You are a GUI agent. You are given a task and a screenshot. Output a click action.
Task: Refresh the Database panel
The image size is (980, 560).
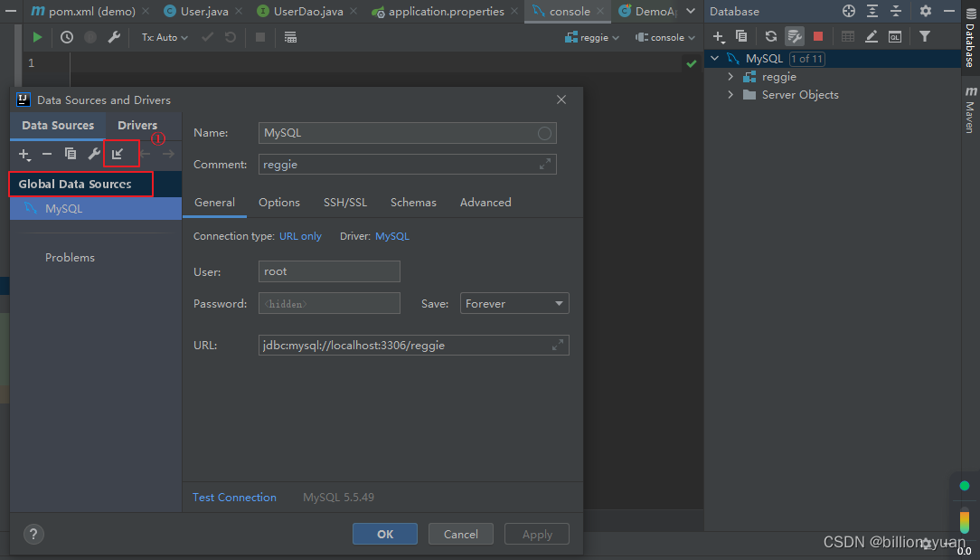[770, 37]
